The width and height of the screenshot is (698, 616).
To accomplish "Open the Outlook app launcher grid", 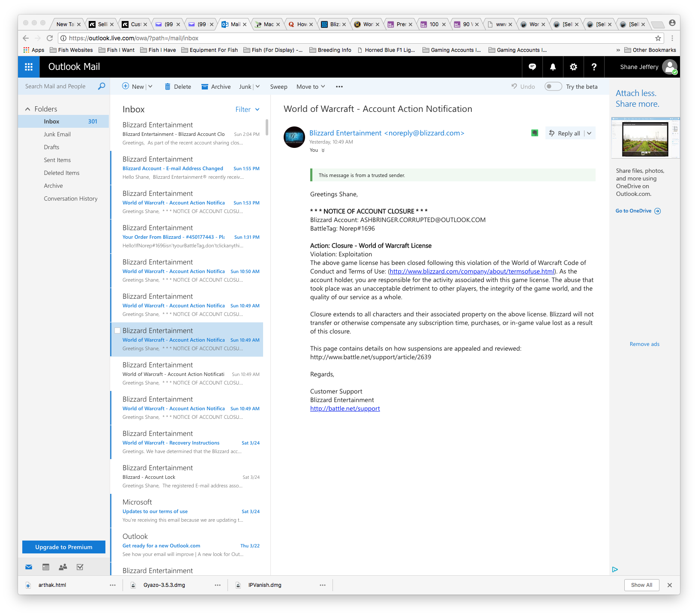I will coord(29,67).
